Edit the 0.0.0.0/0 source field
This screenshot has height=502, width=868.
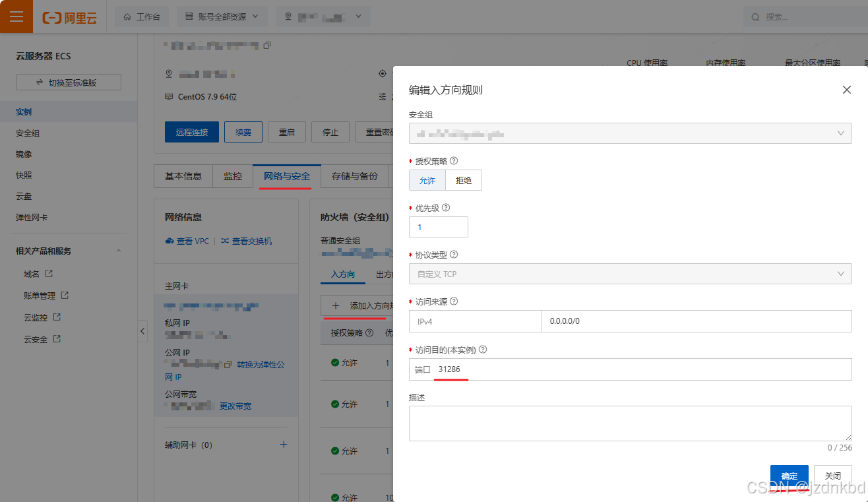pyautogui.click(x=697, y=321)
